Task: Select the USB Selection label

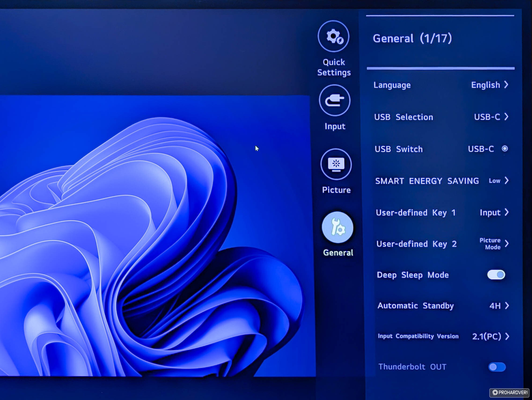Action: 404,117
